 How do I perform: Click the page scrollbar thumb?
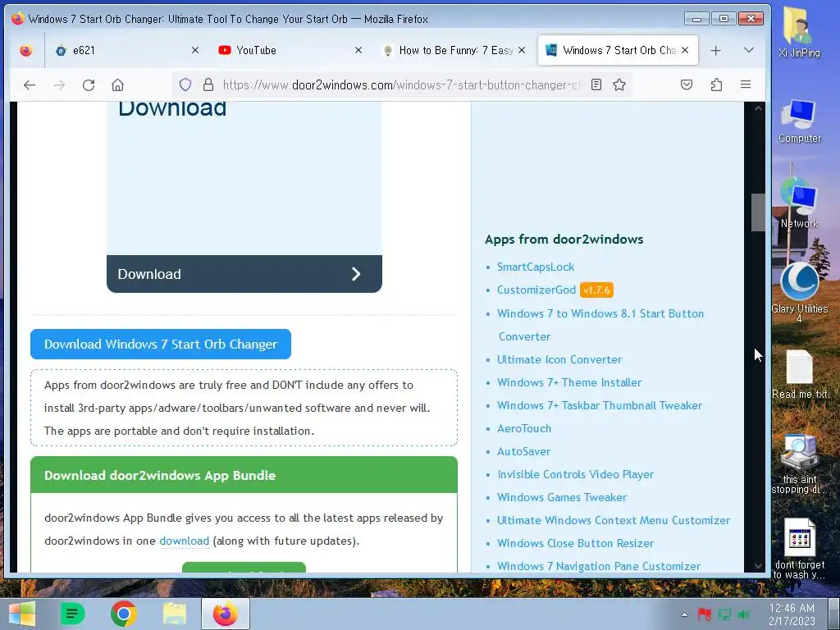(758, 212)
